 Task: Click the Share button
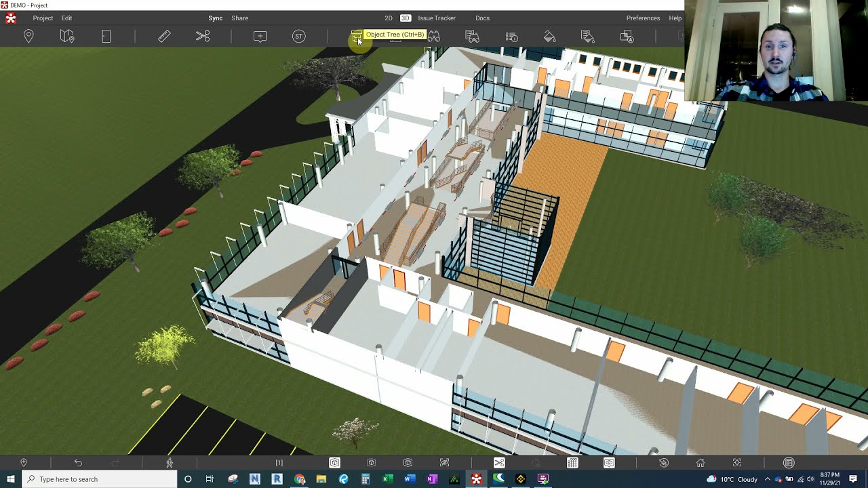coord(239,18)
